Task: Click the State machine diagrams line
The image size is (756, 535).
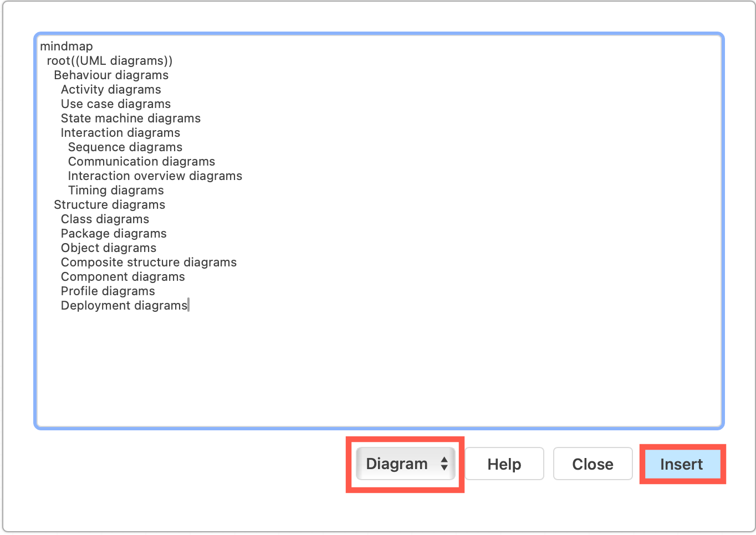Action: tap(131, 118)
